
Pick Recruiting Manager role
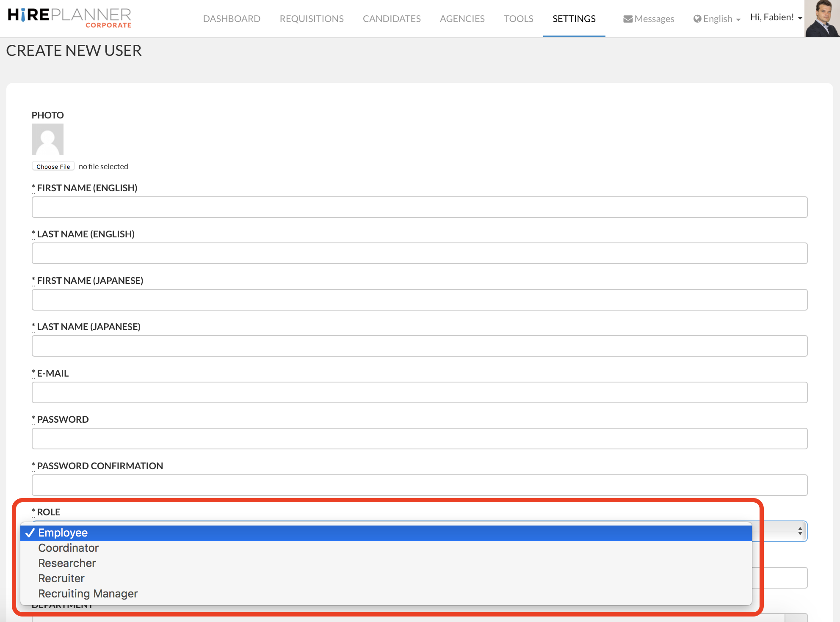click(x=88, y=594)
